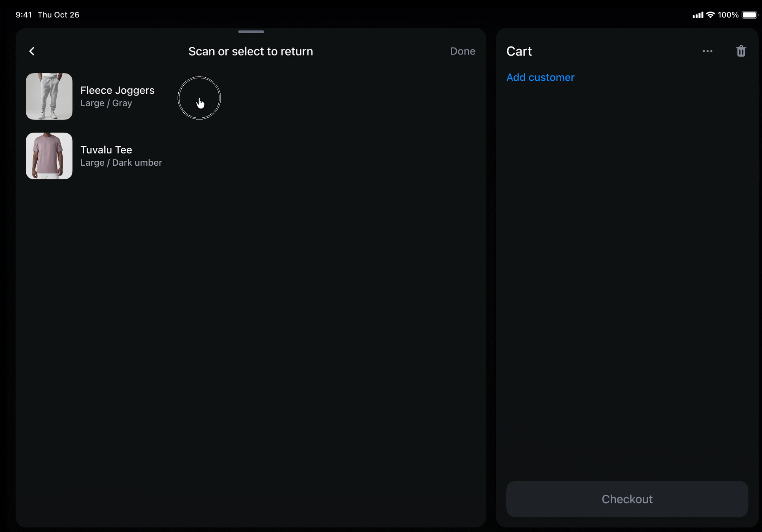Select the Fleece Joggers thumbnail image
This screenshot has width=762, height=532.
[x=49, y=96]
